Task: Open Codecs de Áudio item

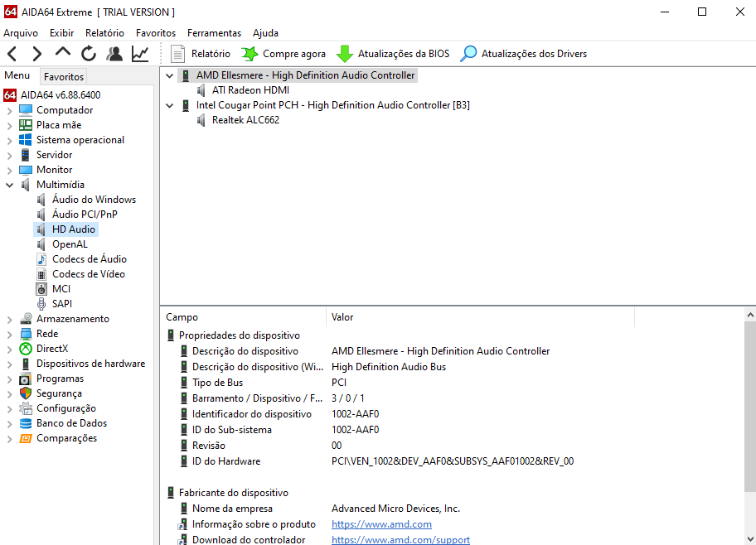Action: [90, 259]
